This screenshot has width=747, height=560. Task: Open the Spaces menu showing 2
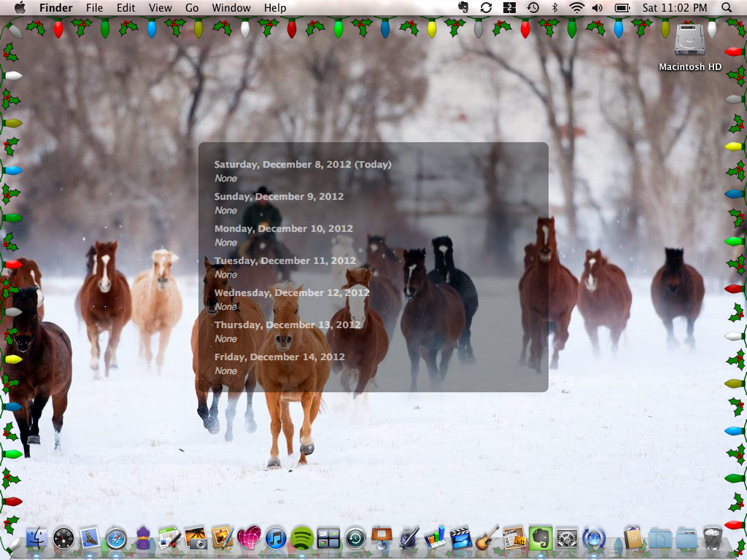coord(509,7)
